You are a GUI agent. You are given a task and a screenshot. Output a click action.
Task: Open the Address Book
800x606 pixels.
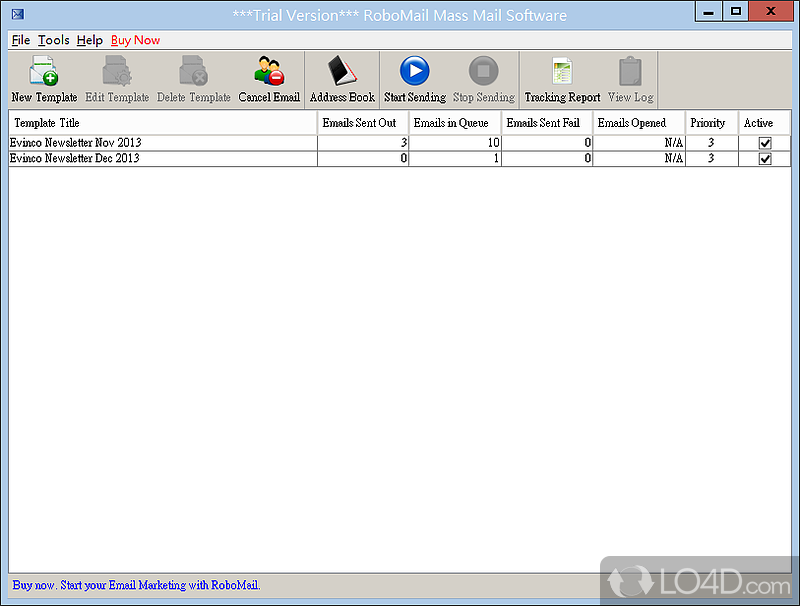click(x=342, y=72)
